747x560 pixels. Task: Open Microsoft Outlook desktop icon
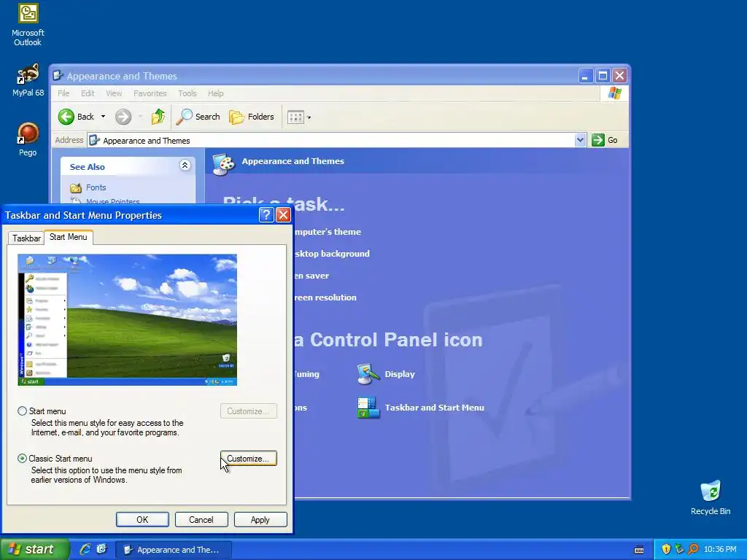[28, 25]
